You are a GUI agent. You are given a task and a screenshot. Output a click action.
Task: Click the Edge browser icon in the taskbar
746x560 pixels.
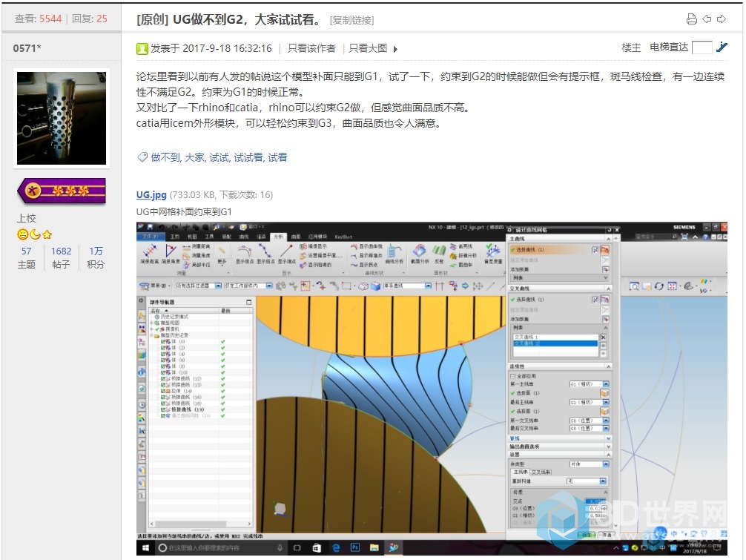(336, 547)
